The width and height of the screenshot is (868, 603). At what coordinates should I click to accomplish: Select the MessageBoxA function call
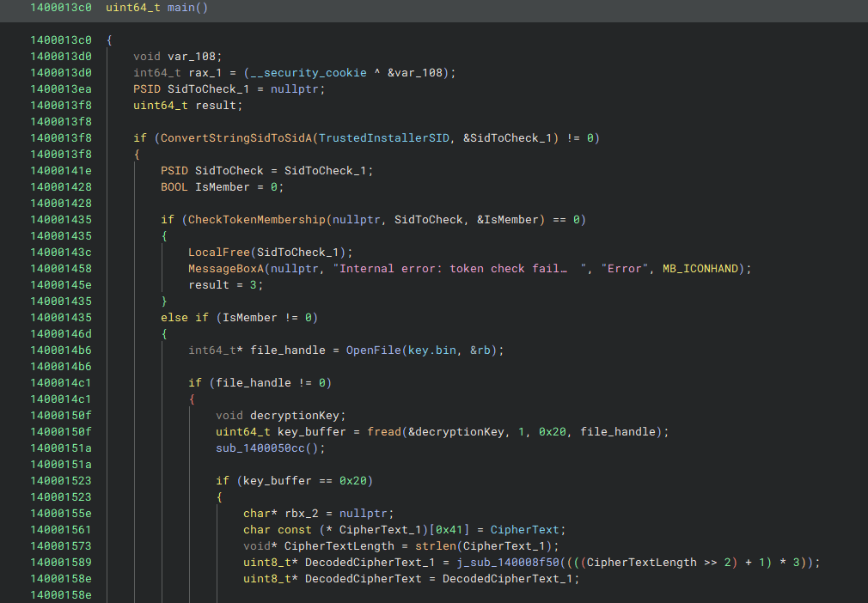[x=223, y=269]
